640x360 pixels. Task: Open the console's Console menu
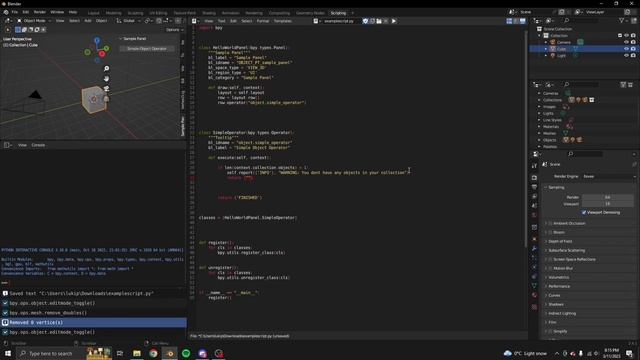tap(38, 145)
